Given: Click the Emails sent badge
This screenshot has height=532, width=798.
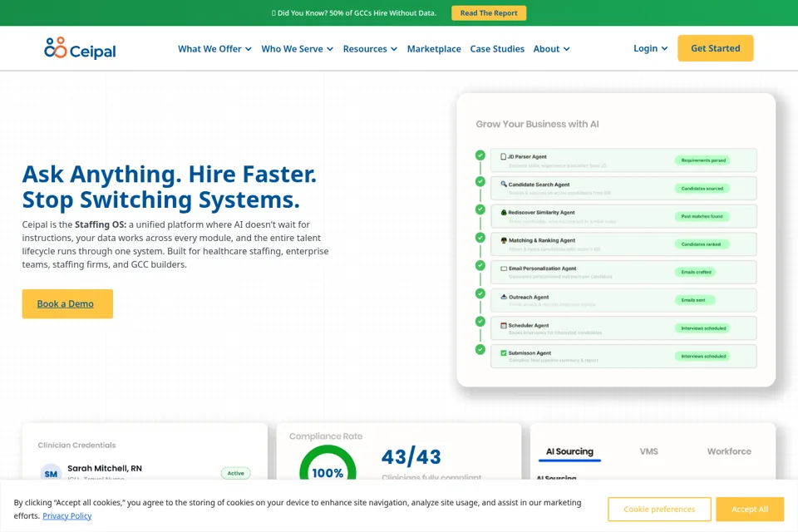Looking at the screenshot, I should tap(693, 300).
